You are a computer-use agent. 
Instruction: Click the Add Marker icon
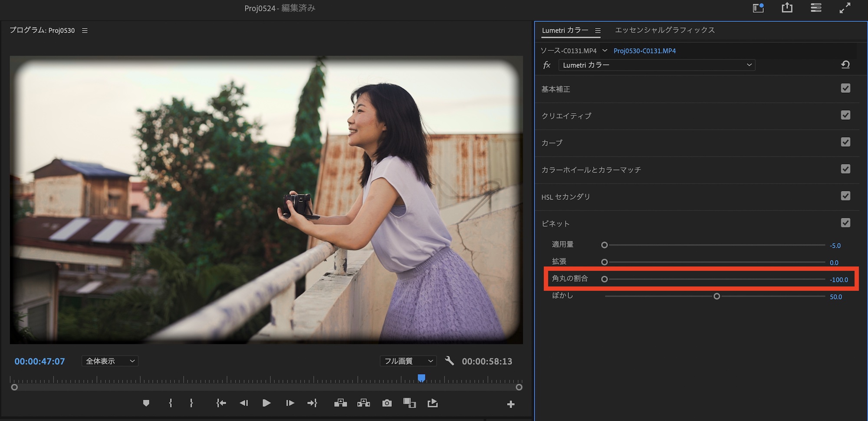pyautogui.click(x=146, y=403)
